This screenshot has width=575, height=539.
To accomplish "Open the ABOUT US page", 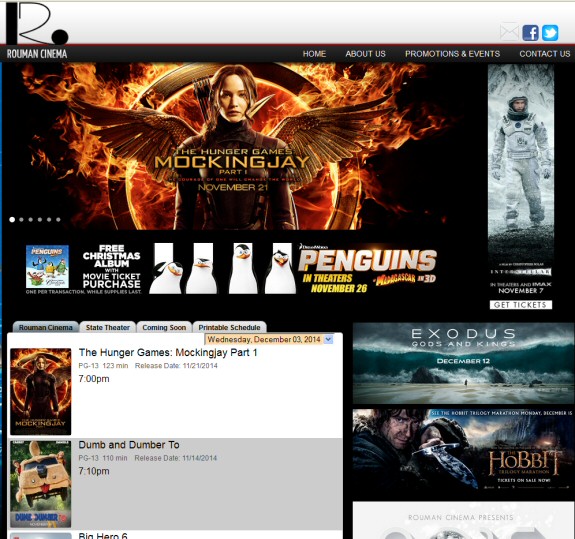I will pyautogui.click(x=365, y=54).
